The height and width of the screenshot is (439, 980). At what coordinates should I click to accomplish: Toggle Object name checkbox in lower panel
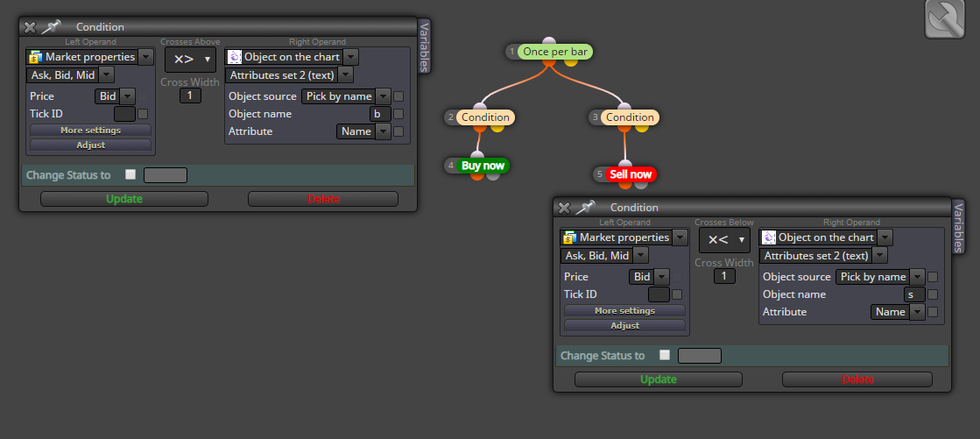tap(933, 294)
